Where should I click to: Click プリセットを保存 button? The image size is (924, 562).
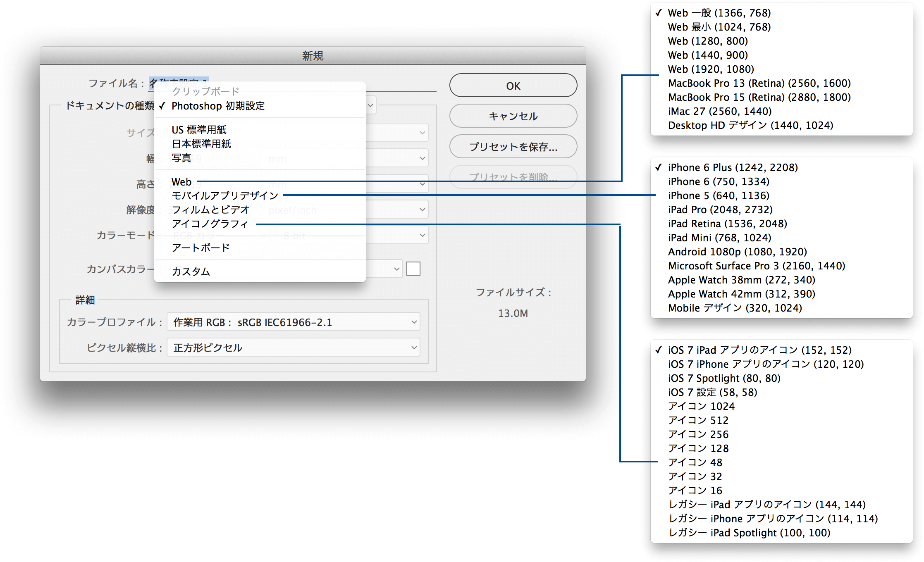click(x=513, y=147)
